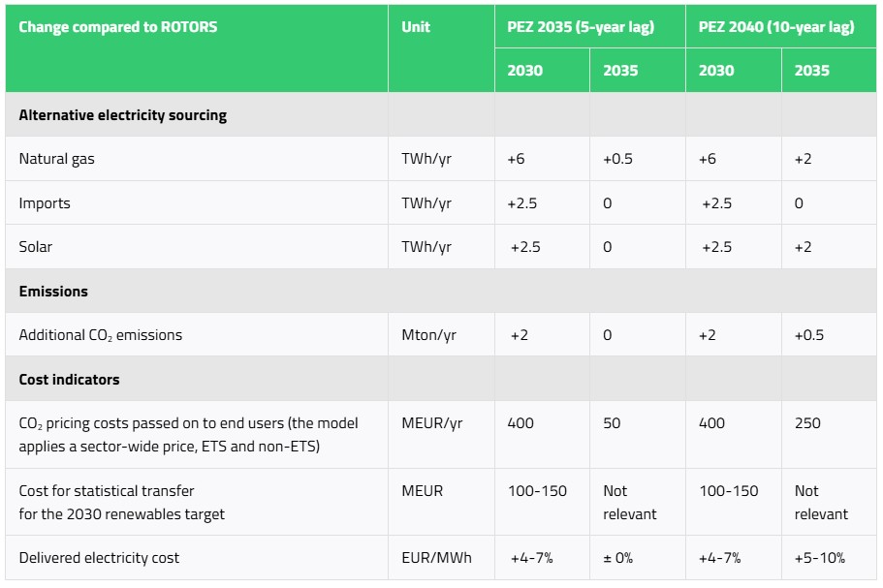Click the "PEZ 2035 (5-year lag)" header
The height and width of the screenshot is (588, 883).
[581, 27]
